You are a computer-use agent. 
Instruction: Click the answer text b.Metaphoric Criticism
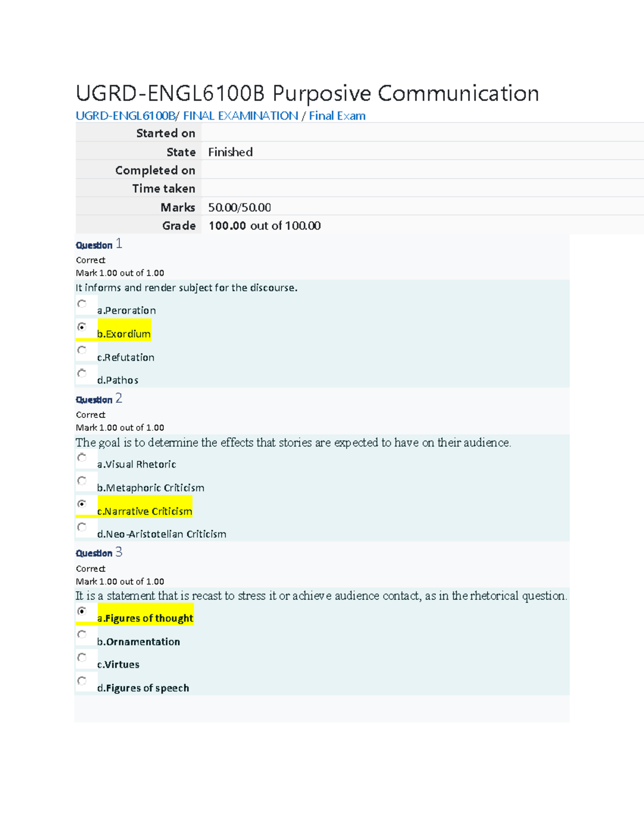pyautogui.click(x=151, y=488)
